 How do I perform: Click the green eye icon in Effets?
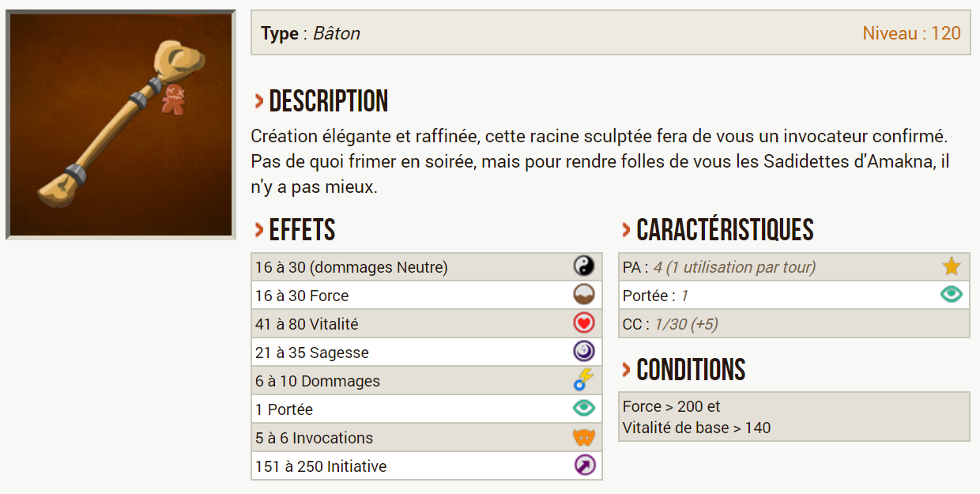[583, 409]
